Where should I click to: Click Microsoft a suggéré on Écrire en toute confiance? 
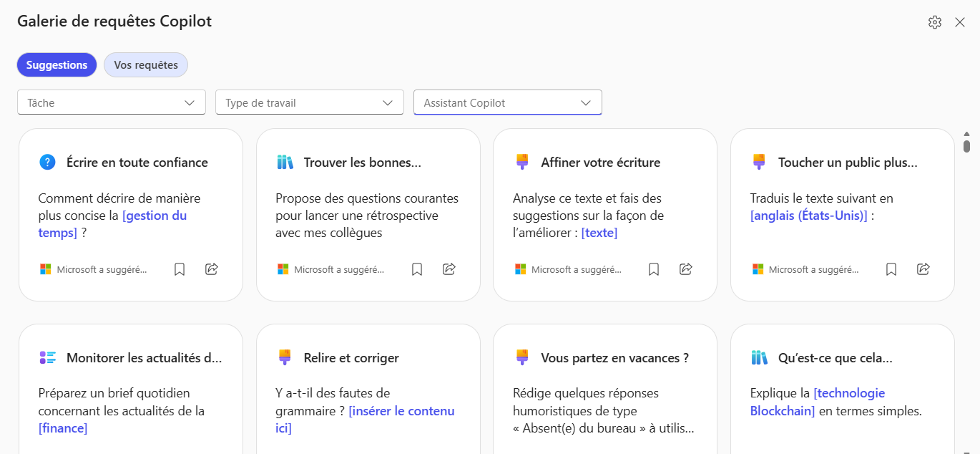pos(102,270)
